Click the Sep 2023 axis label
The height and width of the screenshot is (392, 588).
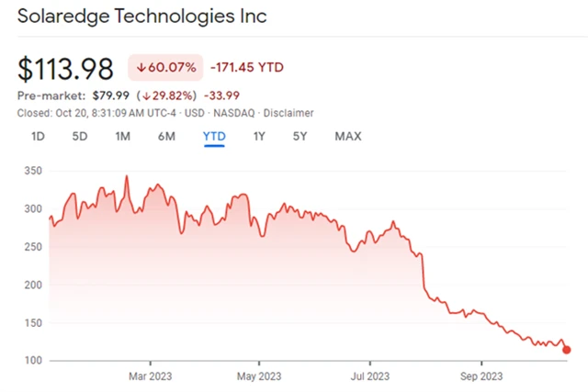(481, 375)
